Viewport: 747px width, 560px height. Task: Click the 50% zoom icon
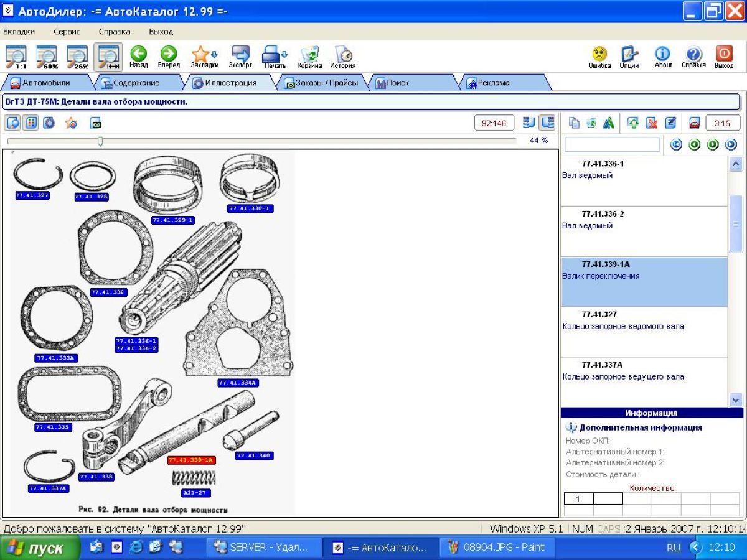[x=47, y=56]
